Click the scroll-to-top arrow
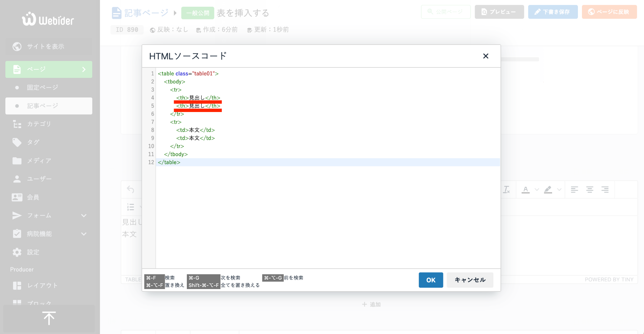Viewport: 644px width, 334px height. click(x=49, y=318)
